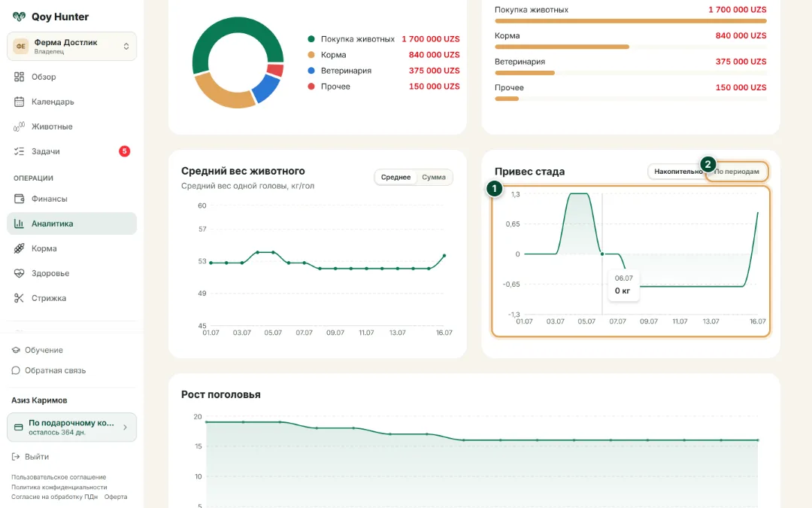Click the Qoy Hunter ram logo icon
This screenshot has height=508, width=812.
(x=19, y=17)
